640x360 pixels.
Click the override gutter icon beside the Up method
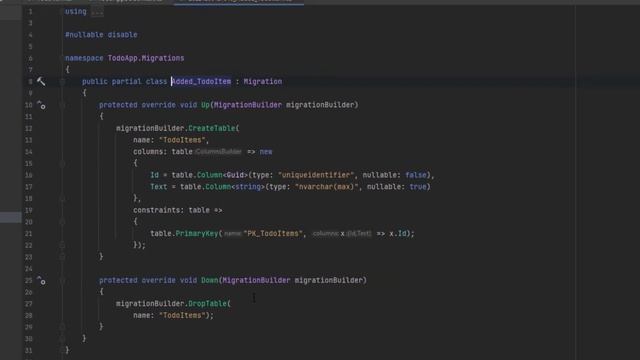pos(41,105)
